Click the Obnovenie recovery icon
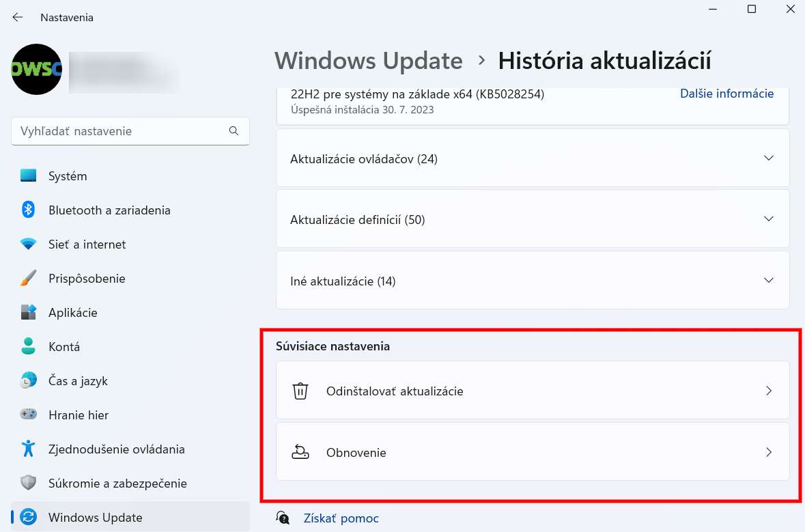 coord(300,452)
